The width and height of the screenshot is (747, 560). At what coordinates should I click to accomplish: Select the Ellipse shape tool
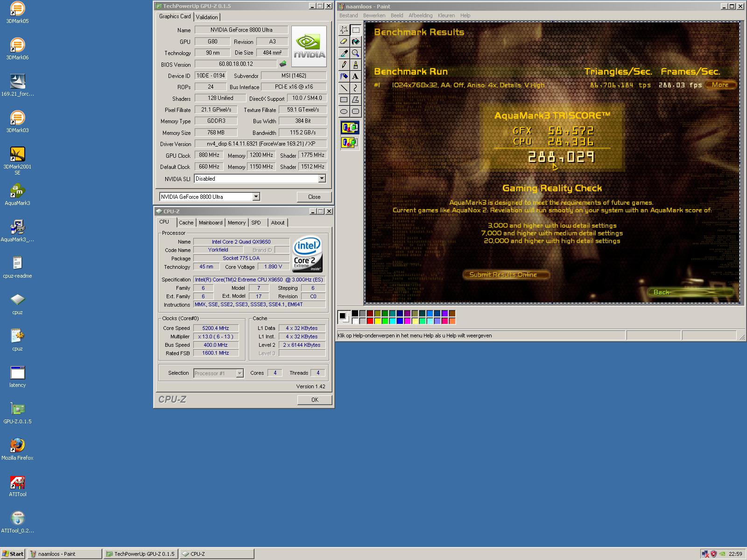pyautogui.click(x=344, y=111)
